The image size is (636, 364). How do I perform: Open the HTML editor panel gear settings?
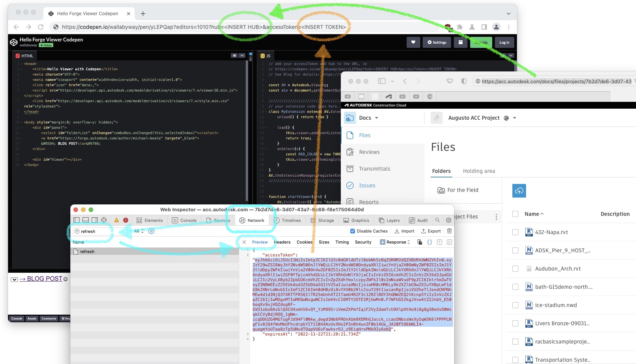pos(234,55)
